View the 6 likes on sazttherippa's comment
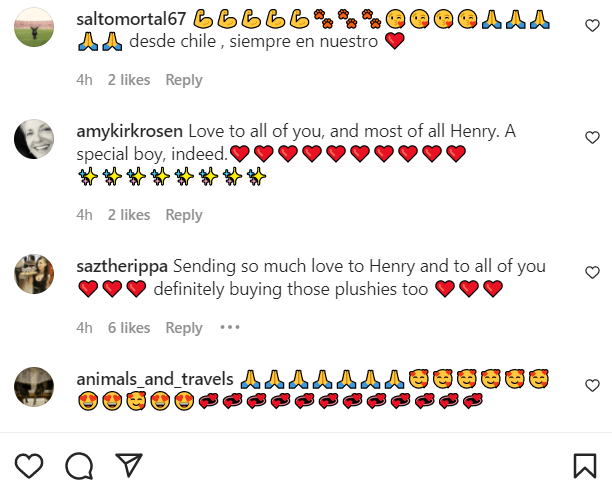Image resolution: width=612 pixels, height=494 pixels. [129, 328]
